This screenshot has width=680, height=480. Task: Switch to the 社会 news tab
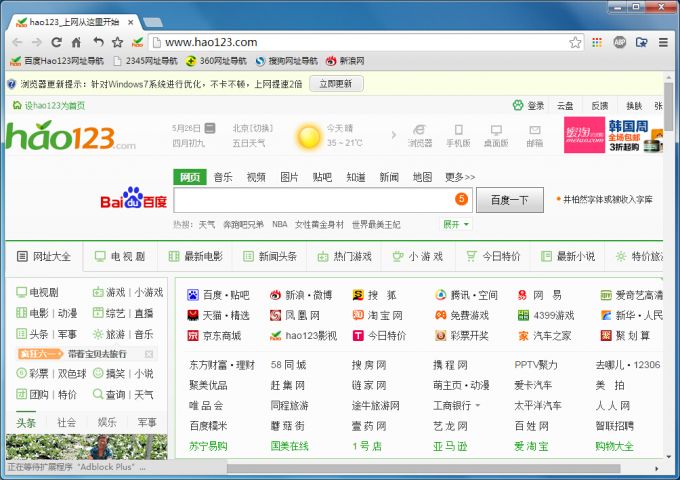click(x=66, y=422)
